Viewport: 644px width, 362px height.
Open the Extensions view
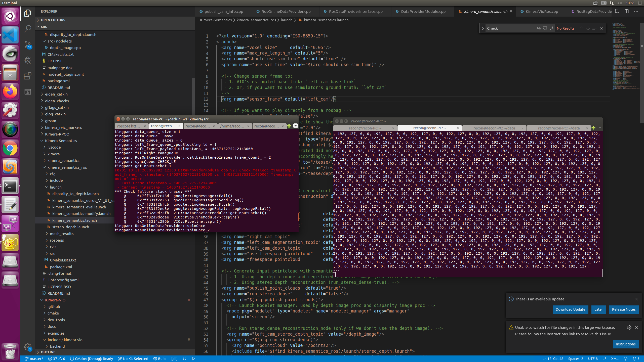point(28,76)
